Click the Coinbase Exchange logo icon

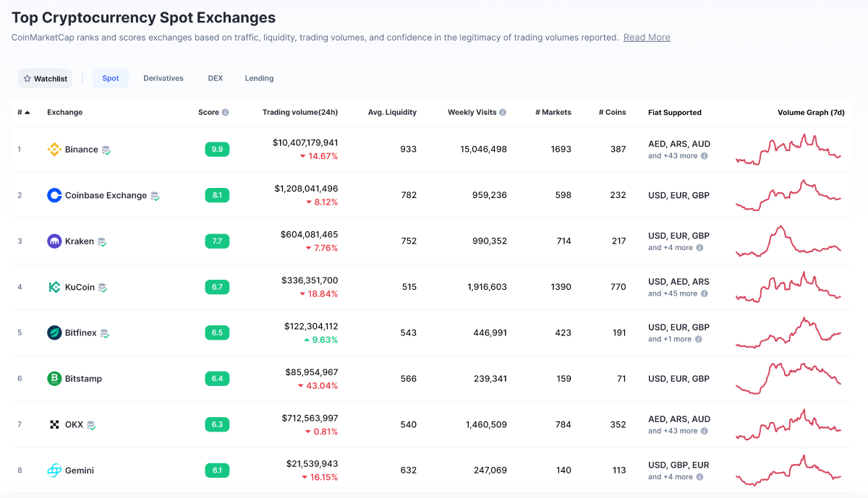coord(54,195)
